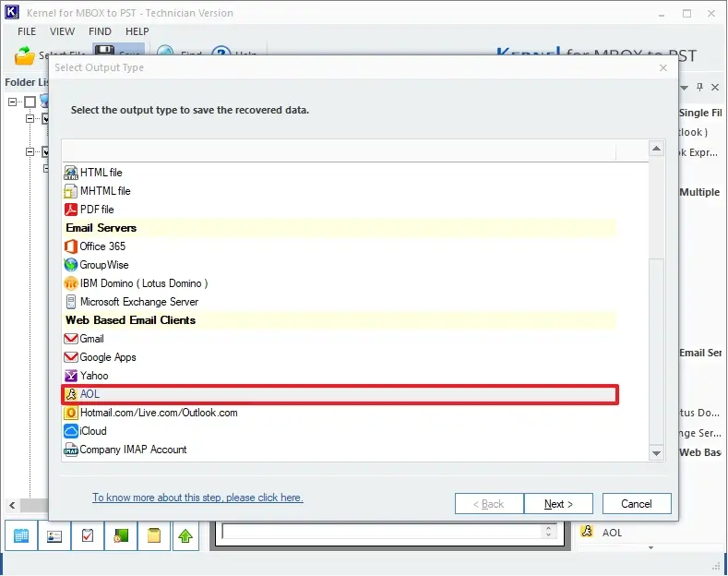728x576 pixels.
Task: Open the FILE menu
Action: [27, 31]
